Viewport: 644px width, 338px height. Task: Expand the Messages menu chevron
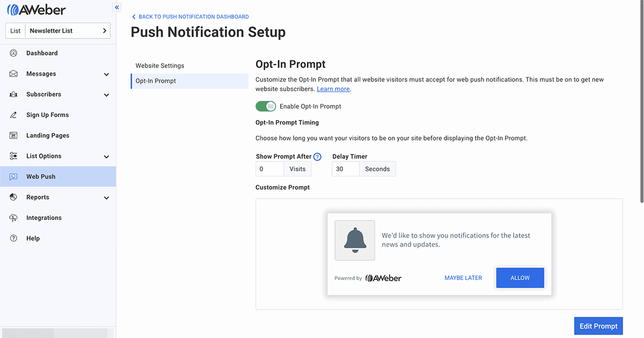[x=106, y=74]
